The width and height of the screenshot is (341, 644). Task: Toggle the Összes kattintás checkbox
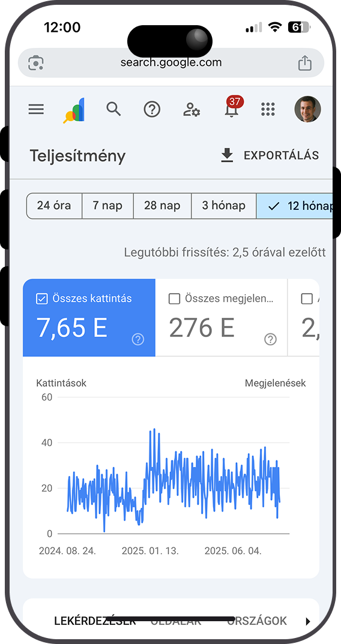pos(42,299)
